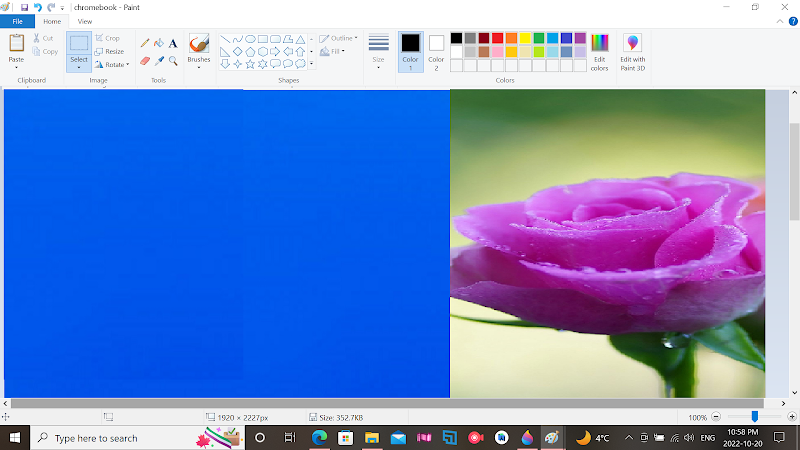
Task: Activate the Eraser tool
Action: tap(145, 60)
